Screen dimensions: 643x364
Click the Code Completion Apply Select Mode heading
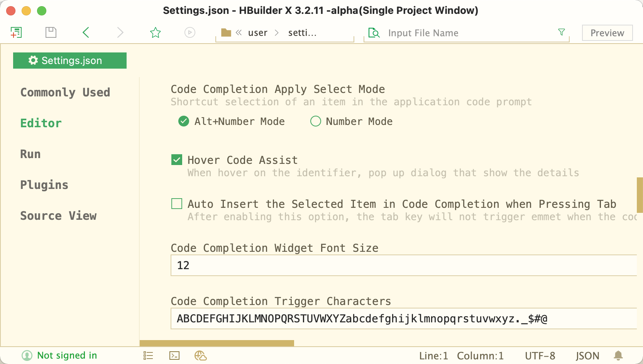click(278, 89)
